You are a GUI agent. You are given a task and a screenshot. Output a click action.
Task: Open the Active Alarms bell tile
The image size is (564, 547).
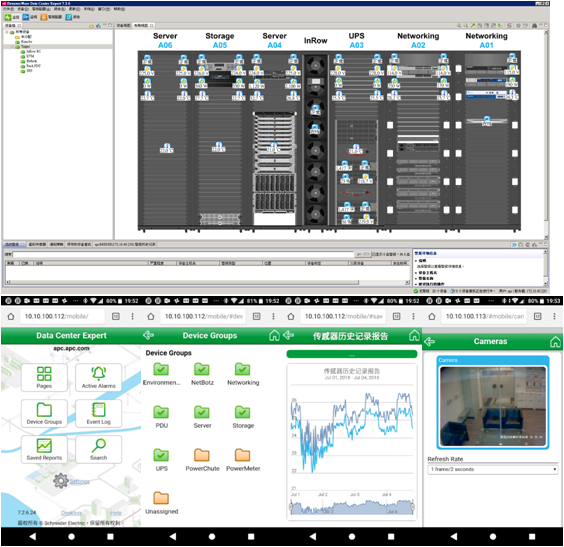coord(99,377)
